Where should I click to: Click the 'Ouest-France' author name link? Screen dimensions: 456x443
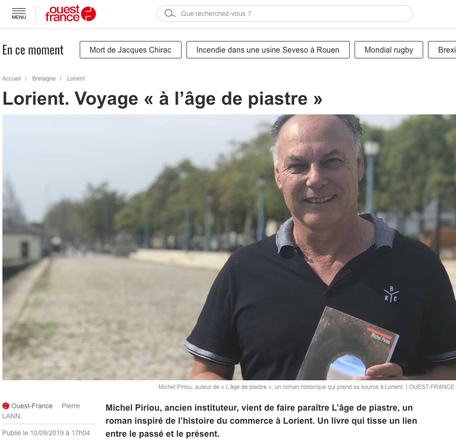(32, 406)
